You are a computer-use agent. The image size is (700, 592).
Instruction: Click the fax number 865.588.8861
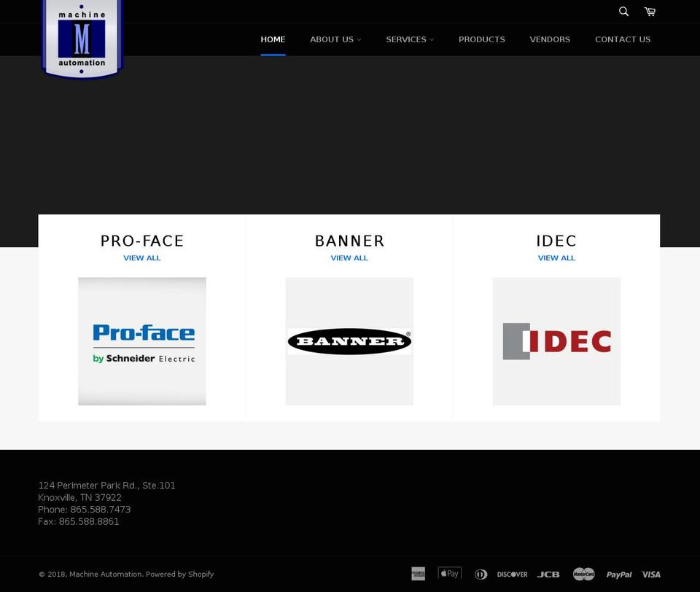[x=89, y=521]
